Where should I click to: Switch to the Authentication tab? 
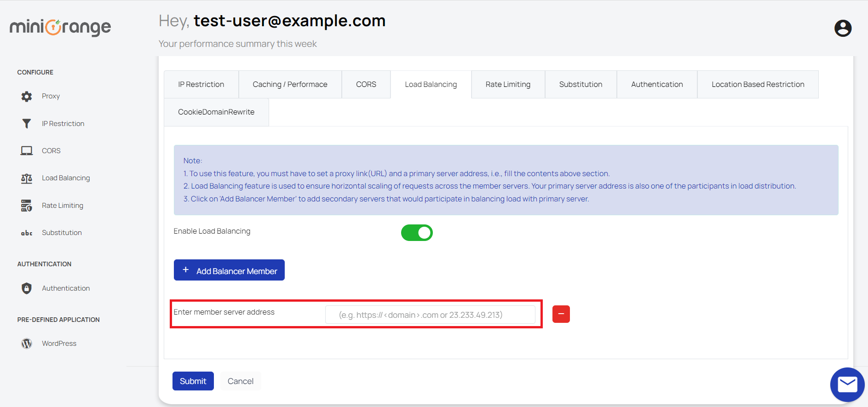[x=657, y=84]
